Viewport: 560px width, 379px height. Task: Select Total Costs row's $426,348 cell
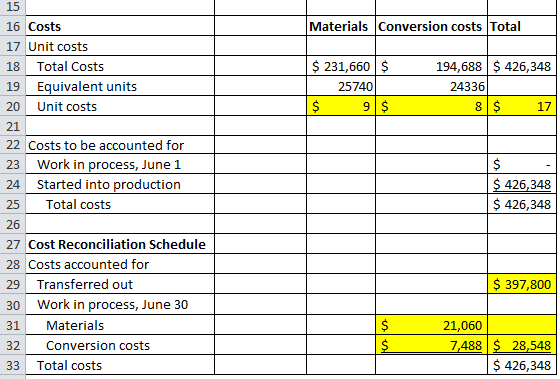[x=522, y=66]
